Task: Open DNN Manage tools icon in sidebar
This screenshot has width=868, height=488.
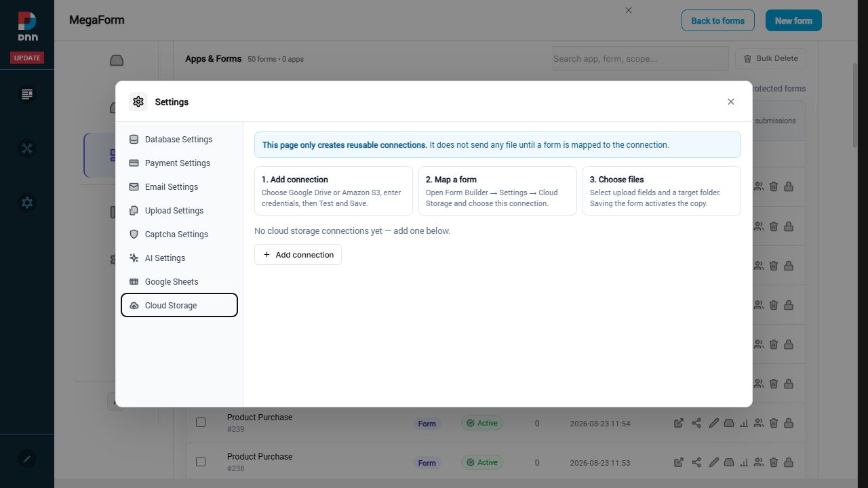Action: (x=27, y=148)
